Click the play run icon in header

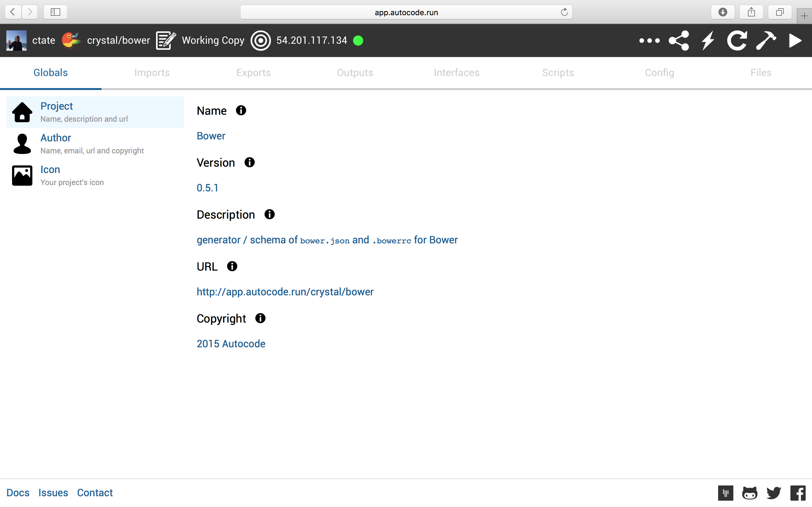click(x=795, y=41)
